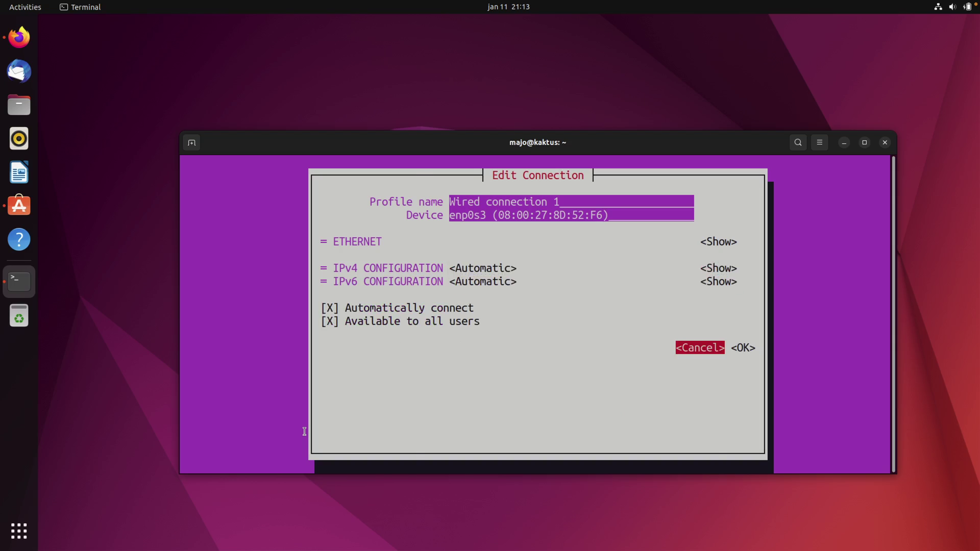Open Ubuntu Software store

point(19,206)
